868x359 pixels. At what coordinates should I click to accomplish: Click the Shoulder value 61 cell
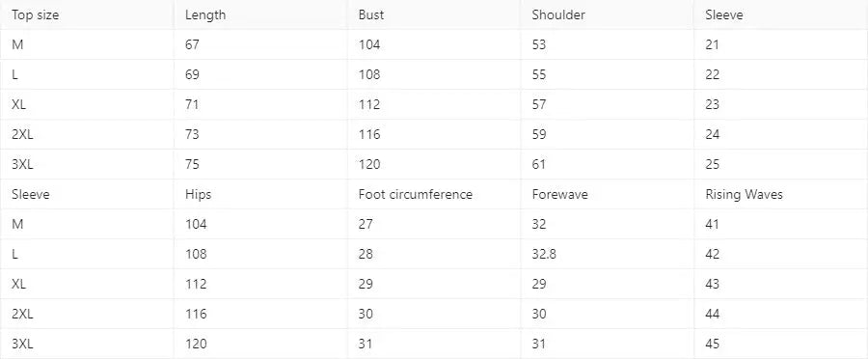click(607, 164)
